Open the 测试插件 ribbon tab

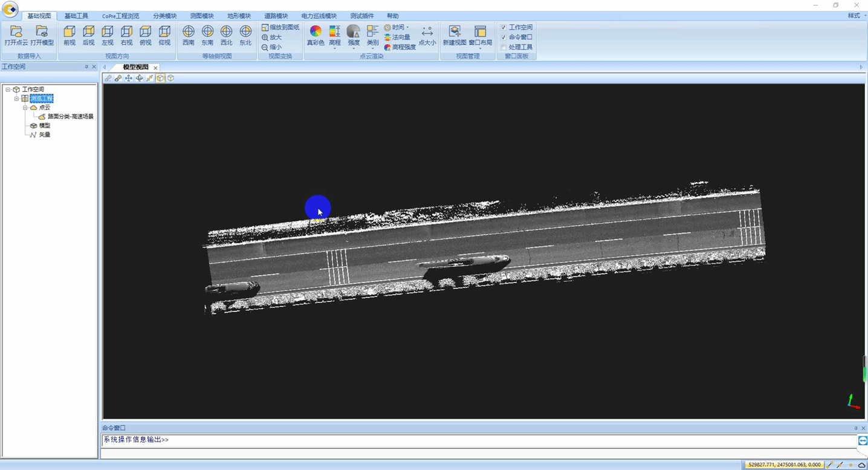[x=362, y=16]
